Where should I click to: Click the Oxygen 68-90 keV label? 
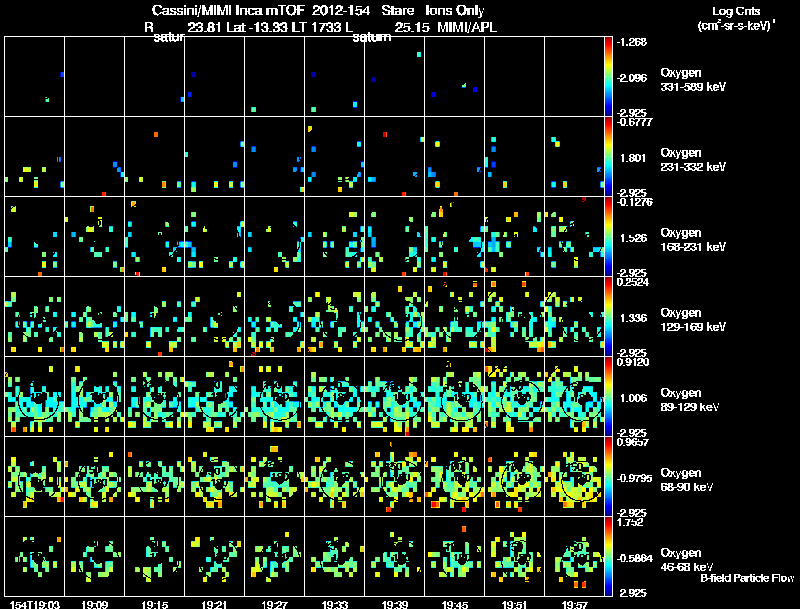686,480
